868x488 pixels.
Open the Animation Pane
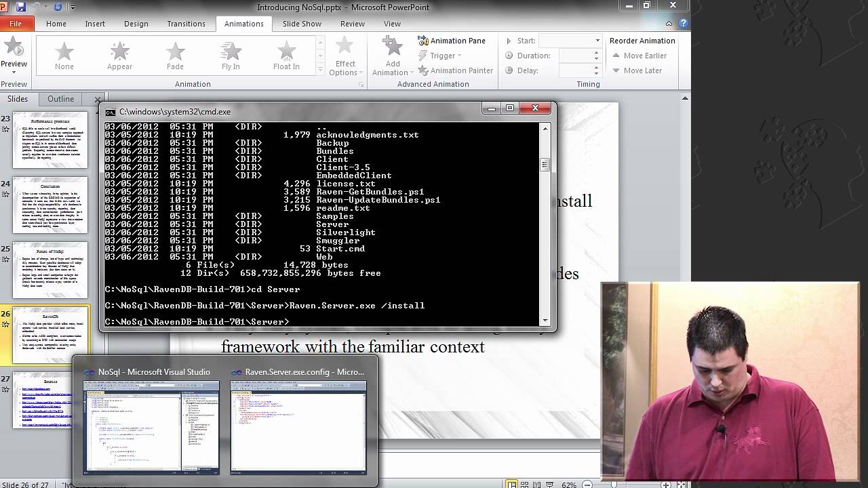(452, 41)
